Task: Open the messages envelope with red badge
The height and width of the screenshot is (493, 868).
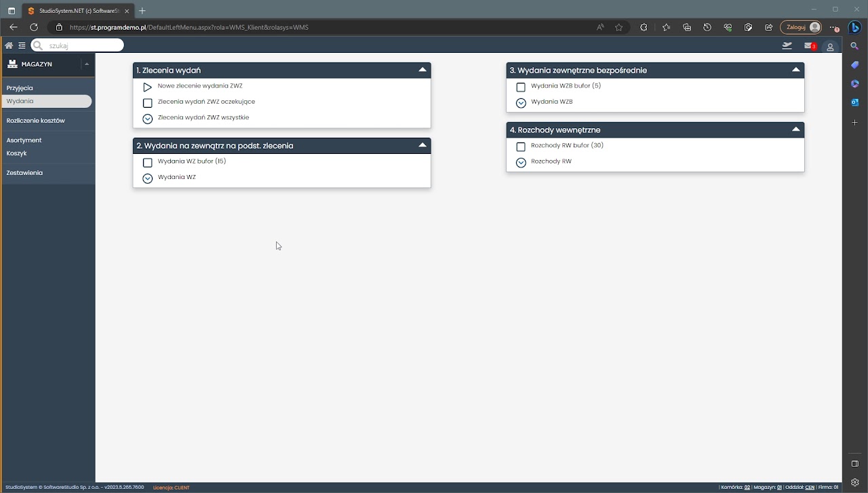Action: (x=809, y=46)
